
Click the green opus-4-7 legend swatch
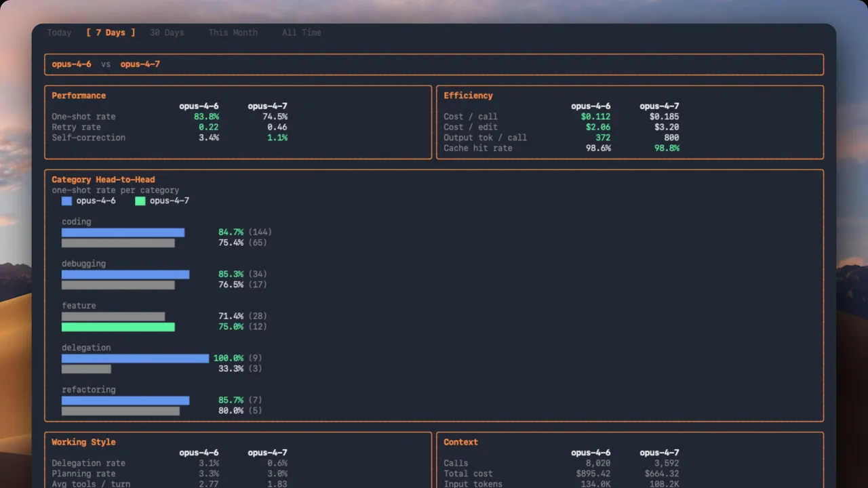pos(140,201)
